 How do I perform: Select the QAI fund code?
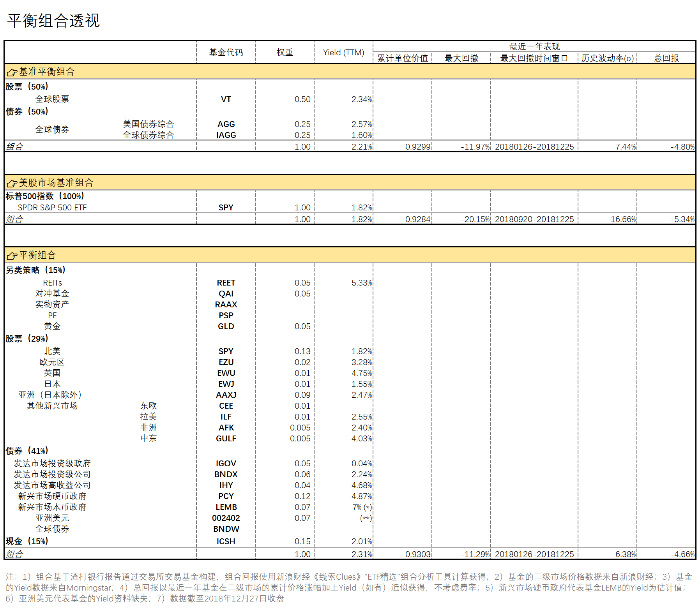pos(226,294)
